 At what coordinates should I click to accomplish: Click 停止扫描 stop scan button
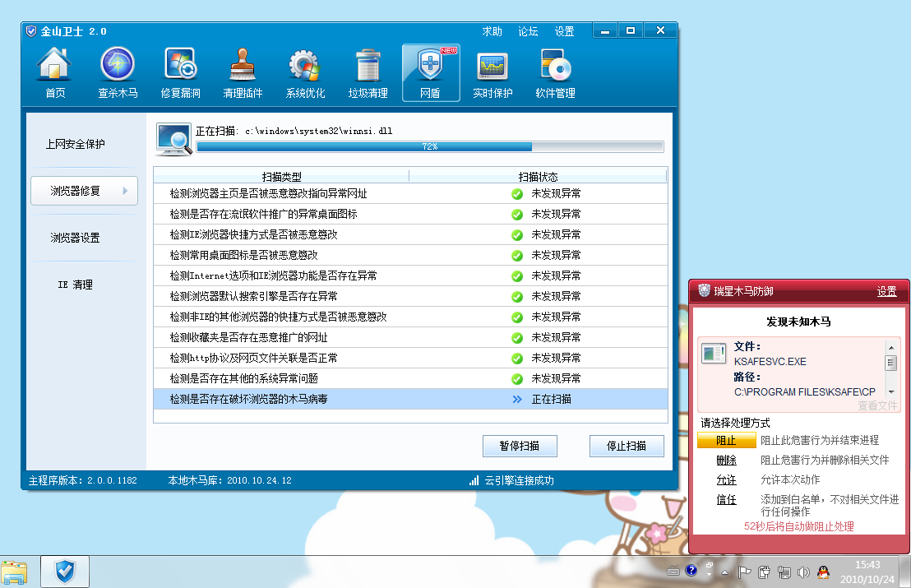pos(627,446)
